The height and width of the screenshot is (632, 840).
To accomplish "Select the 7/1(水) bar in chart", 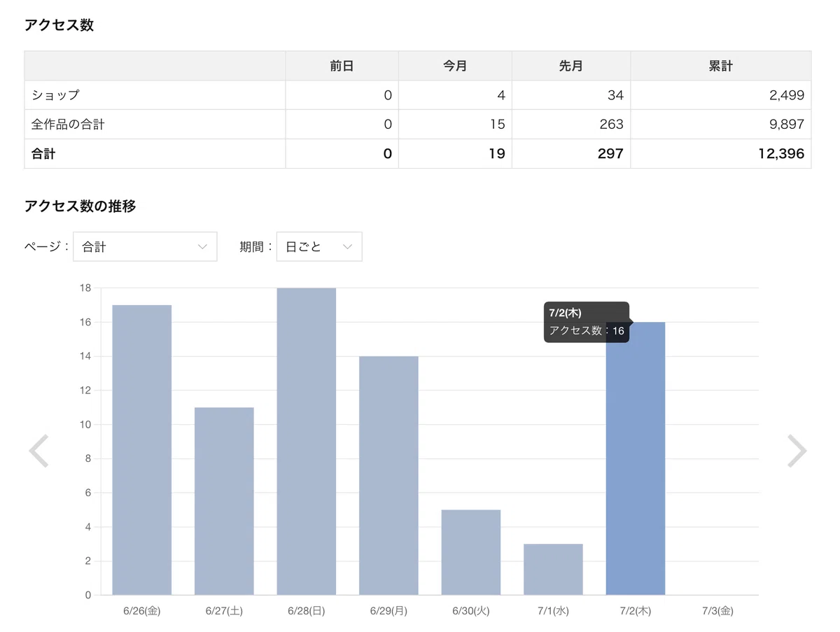I will (553, 570).
